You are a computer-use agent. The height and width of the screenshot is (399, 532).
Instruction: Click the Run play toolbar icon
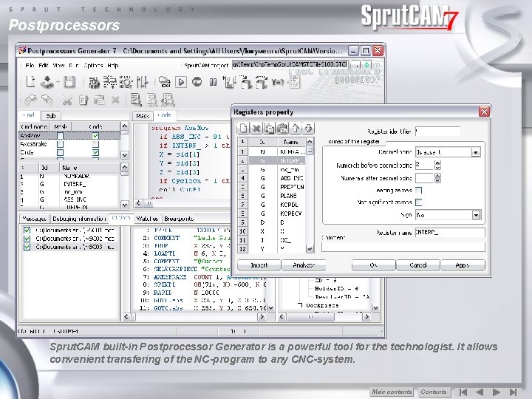click(181, 82)
